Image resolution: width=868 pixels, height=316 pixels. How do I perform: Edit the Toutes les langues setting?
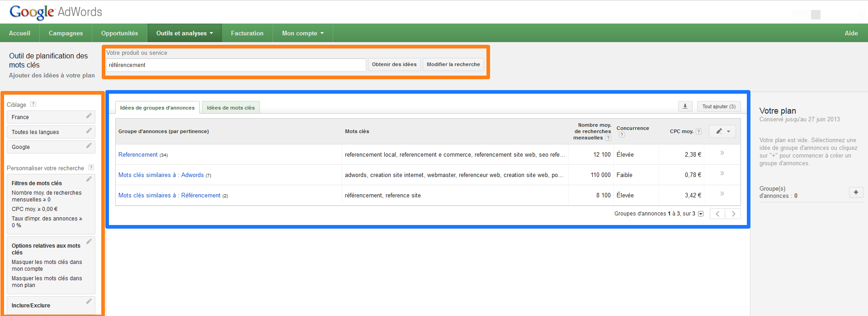(89, 131)
